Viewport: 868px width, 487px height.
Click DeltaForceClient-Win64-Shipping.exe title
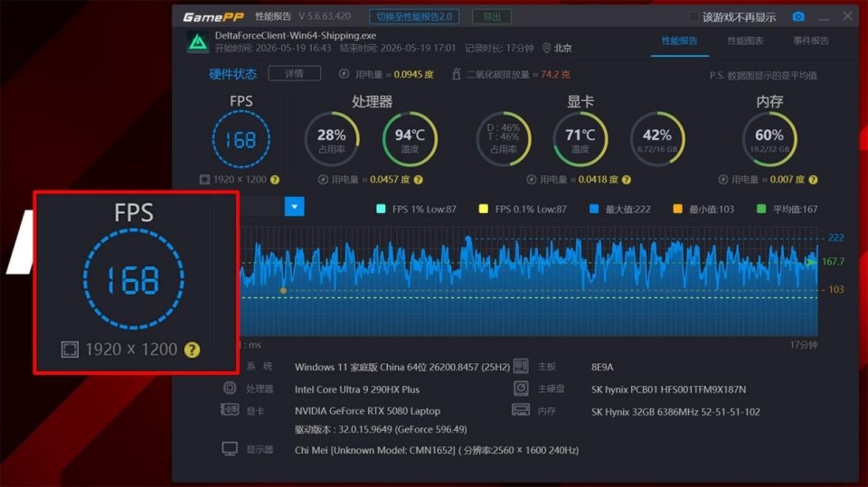[296, 35]
